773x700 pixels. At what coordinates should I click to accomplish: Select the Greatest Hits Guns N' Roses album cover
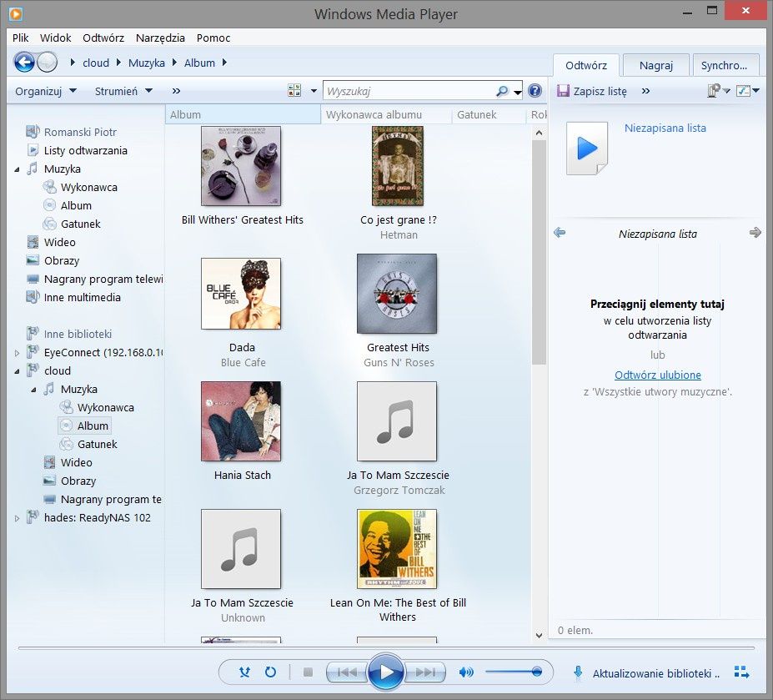[x=397, y=294]
